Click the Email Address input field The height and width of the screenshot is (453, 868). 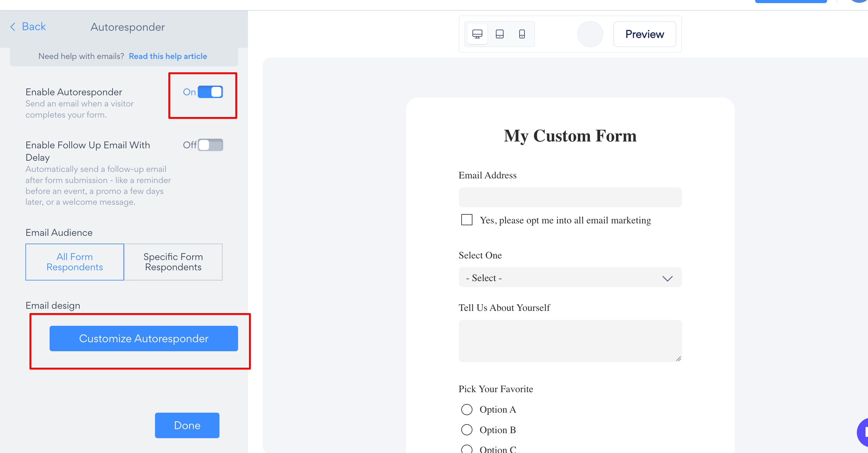coord(570,197)
